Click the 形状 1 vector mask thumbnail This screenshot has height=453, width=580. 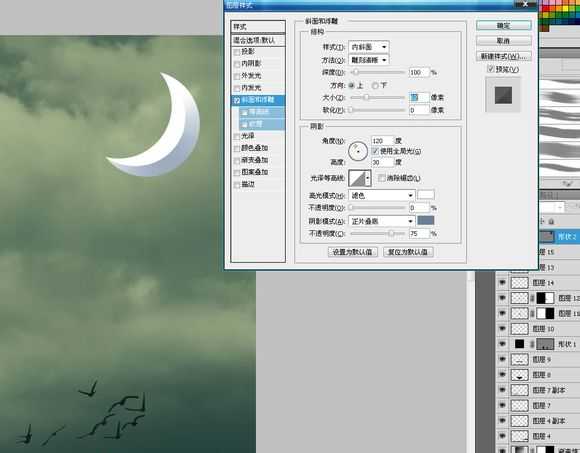pyautogui.click(x=545, y=344)
